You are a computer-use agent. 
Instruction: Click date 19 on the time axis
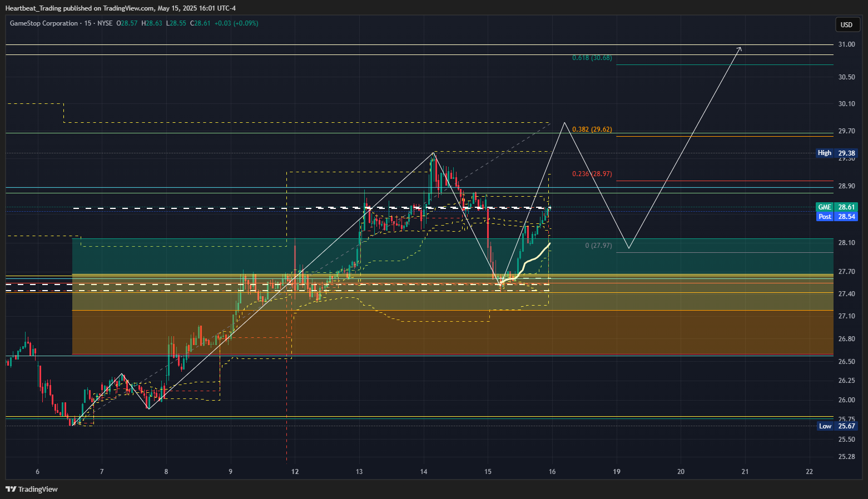(617, 472)
